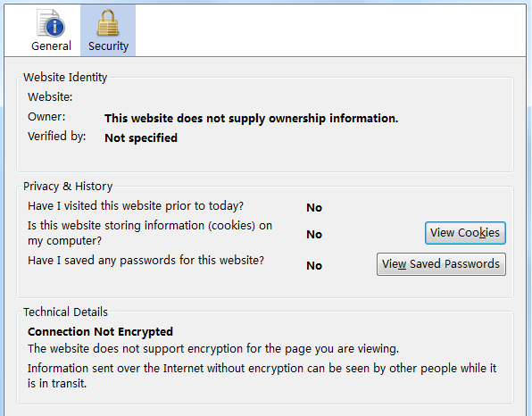
Task: Click the 'No' answer for saved passwords
Action: (x=314, y=266)
